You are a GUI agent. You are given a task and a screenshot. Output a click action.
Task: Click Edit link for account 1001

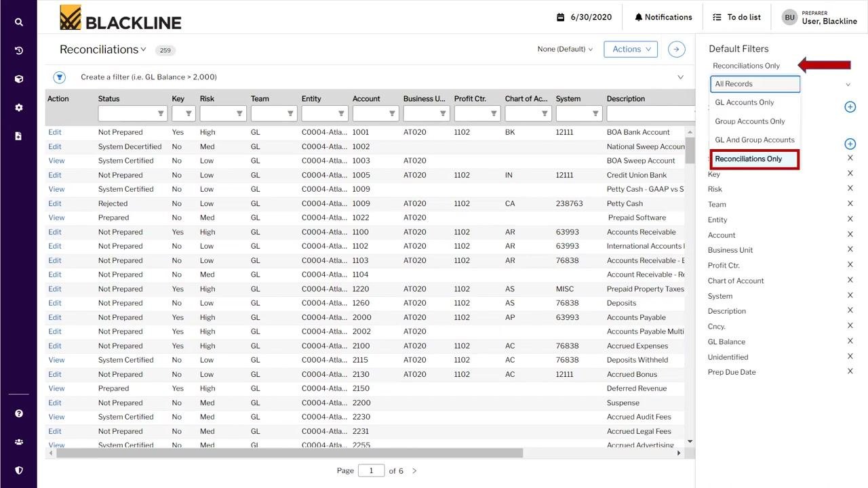55,132
